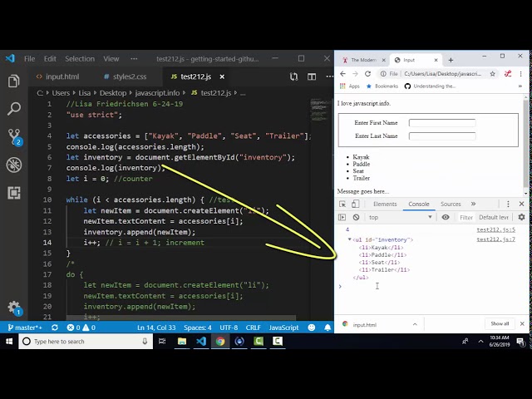Open a new Chrome tab
Screen dimensions: 532x399
pos(451,60)
